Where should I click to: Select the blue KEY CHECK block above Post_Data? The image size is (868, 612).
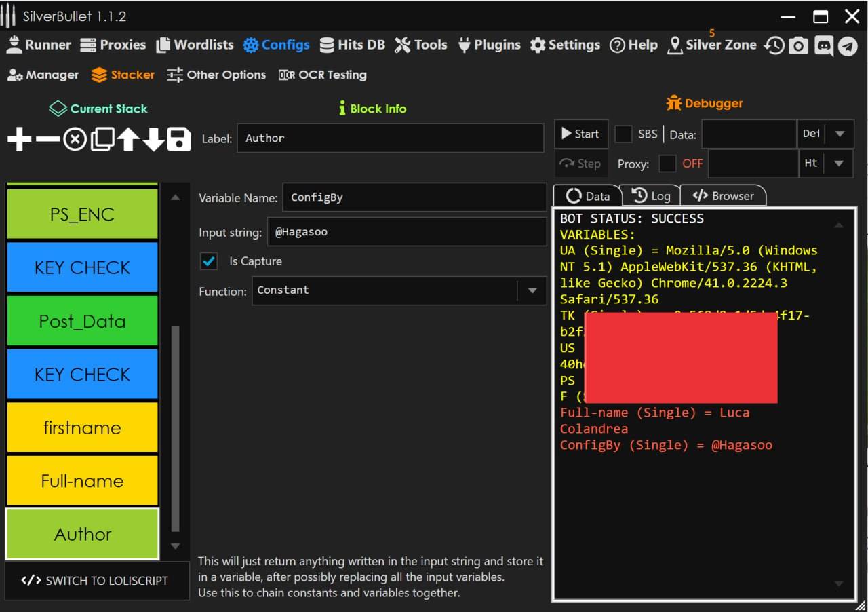[82, 268]
